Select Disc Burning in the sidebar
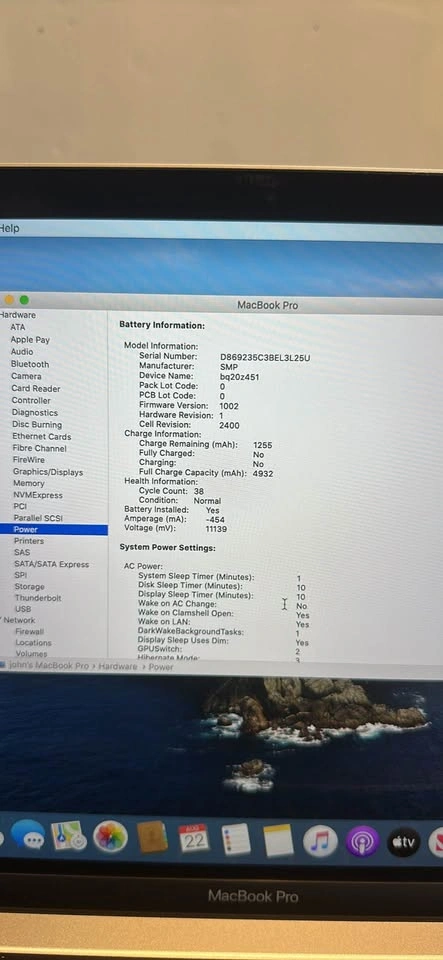The image size is (443, 960). (x=37, y=424)
